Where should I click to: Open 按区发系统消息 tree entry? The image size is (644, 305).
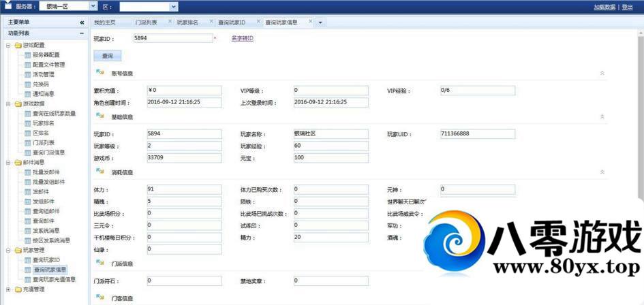51,240
